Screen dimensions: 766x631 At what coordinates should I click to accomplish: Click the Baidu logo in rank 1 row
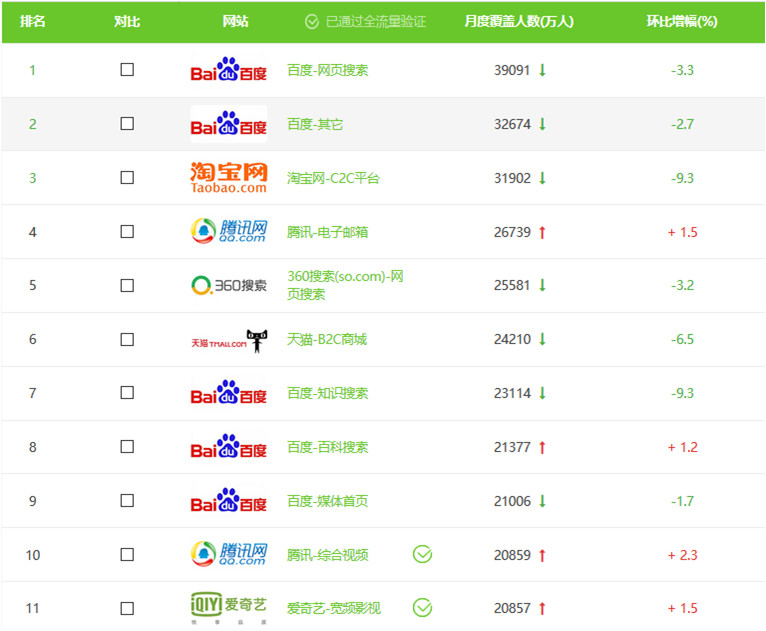pos(229,70)
